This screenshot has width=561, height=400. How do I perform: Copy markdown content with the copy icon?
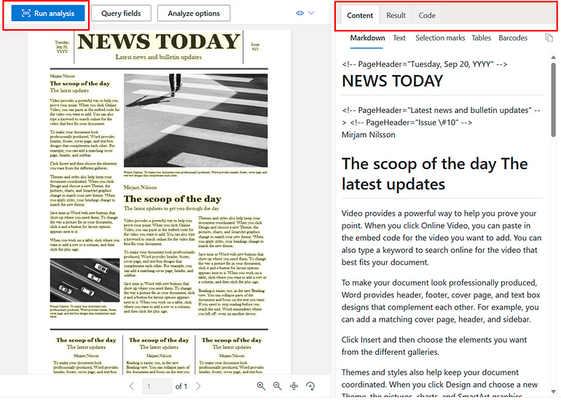pos(549,38)
